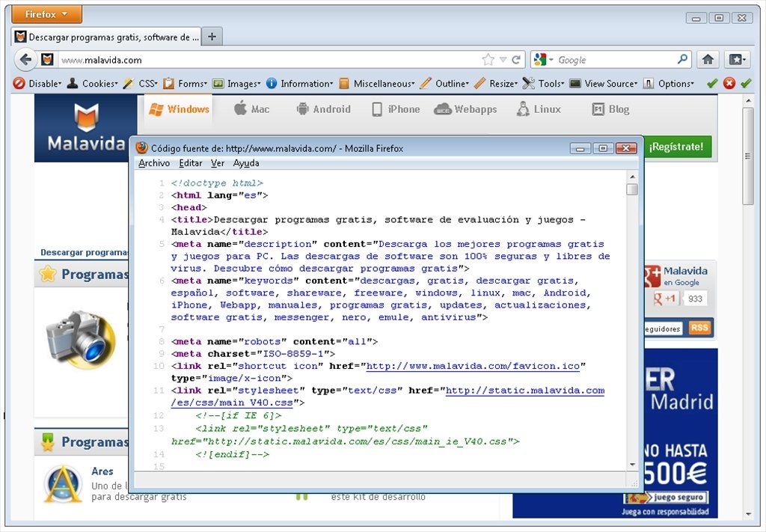The width and height of the screenshot is (766, 532).
Task: Open a new tab with plus button
Action: coord(212,37)
